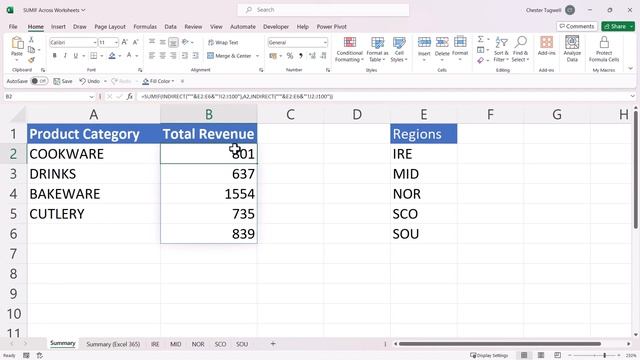Toggle the AutoSave switch
The width and height of the screenshot is (640, 360).
39,81
